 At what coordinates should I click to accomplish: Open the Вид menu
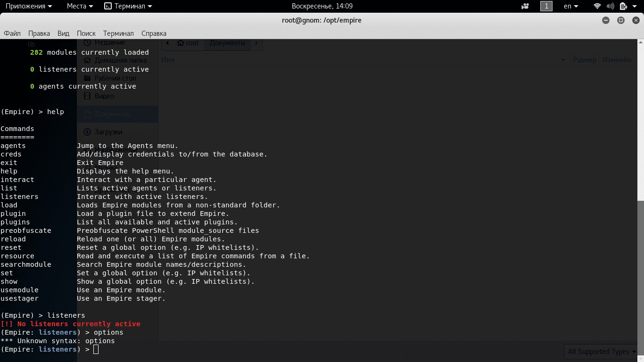(x=63, y=33)
